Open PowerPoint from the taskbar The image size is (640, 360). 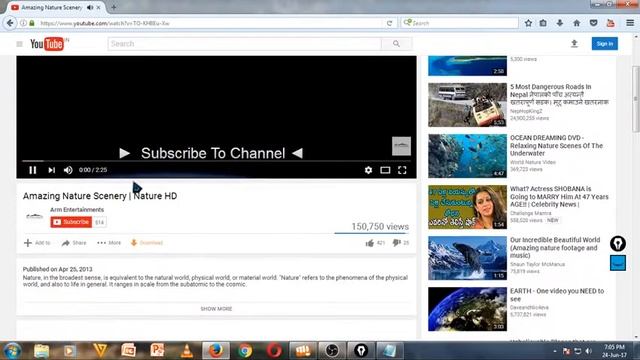pyautogui.click(x=157, y=351)
